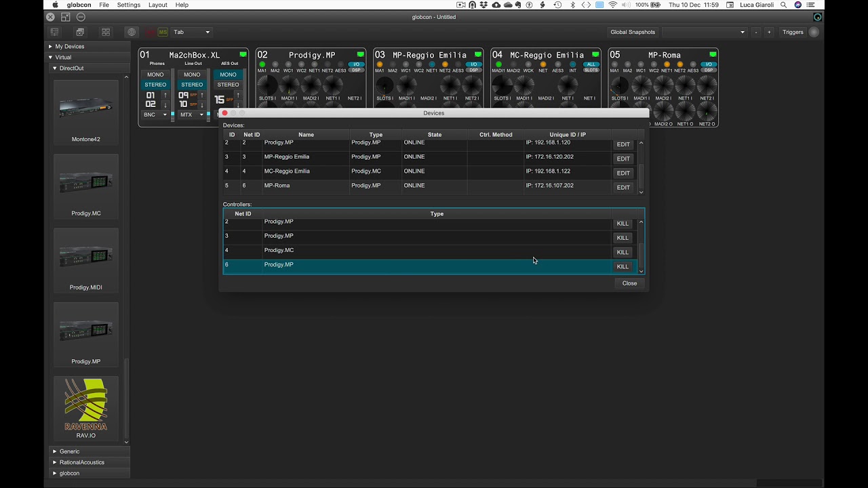Set AES Out to STEREO on Ma2chBox.XL
The width and height of the screenshot is (868, 488).
(x=229, y=85)
